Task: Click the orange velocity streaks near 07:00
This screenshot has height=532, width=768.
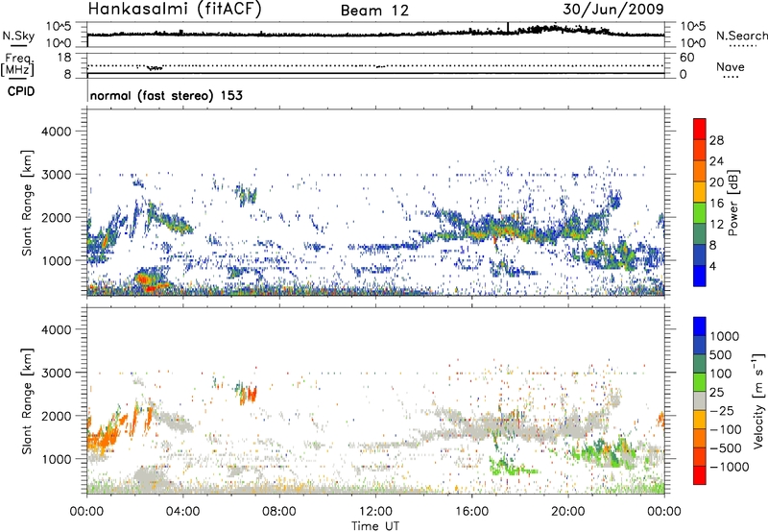Action: (251, 394)
